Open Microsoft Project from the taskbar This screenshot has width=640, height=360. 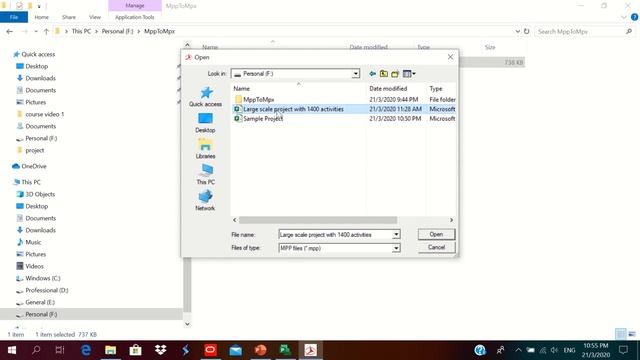coord(285,350)
